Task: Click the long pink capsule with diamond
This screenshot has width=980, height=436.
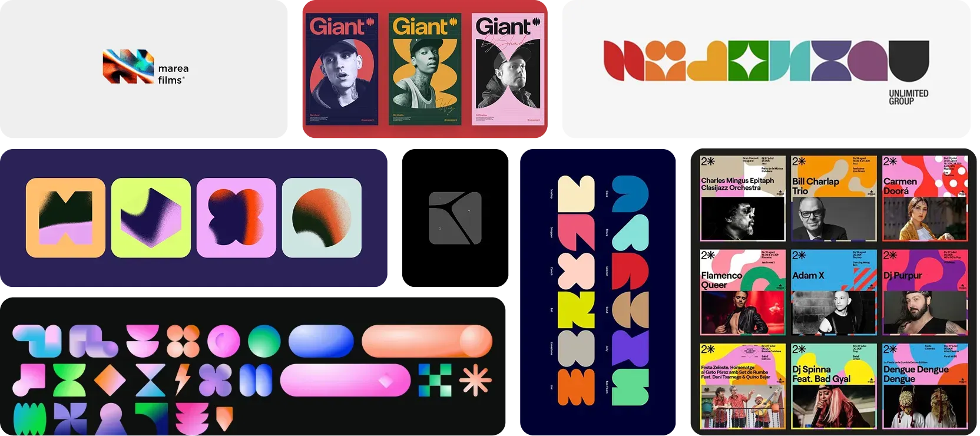Action: [x=345, y=380]
